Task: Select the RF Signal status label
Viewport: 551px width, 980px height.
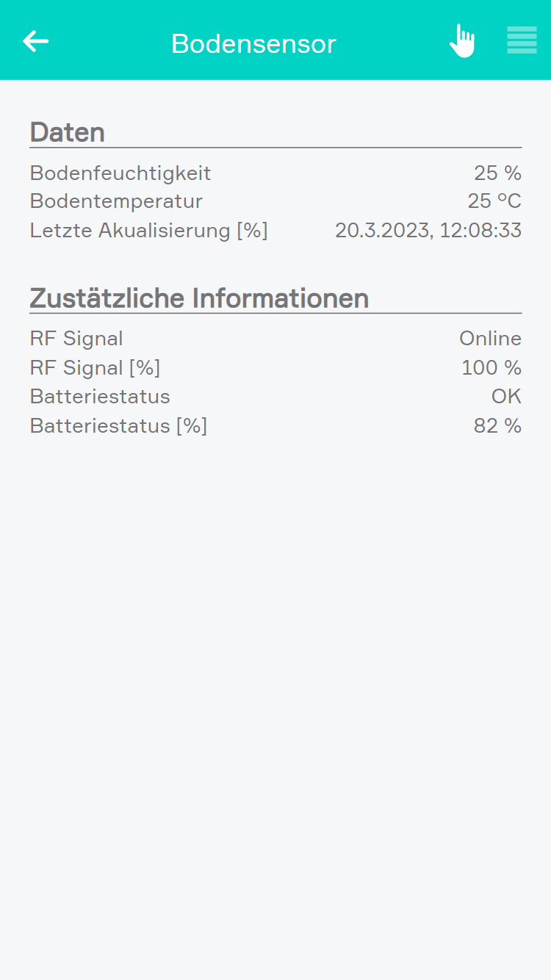Action: (x=76, y=339)
